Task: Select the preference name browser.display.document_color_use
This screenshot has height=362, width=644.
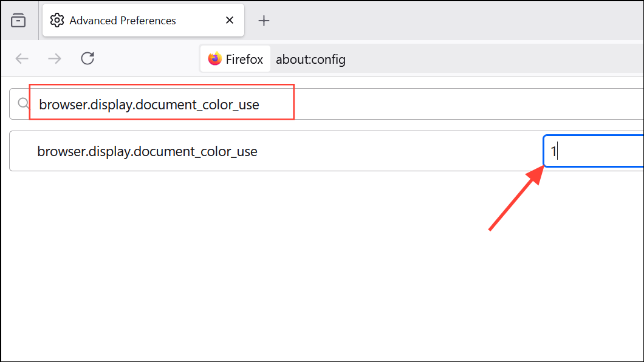Action: click(149, 151)
